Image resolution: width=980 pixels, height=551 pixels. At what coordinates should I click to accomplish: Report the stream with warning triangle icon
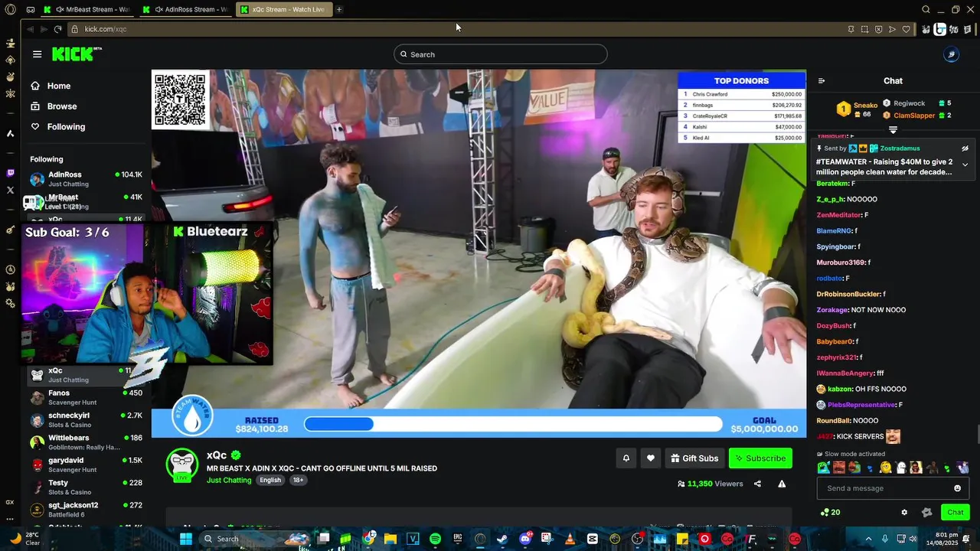click(x=782, y=484)
